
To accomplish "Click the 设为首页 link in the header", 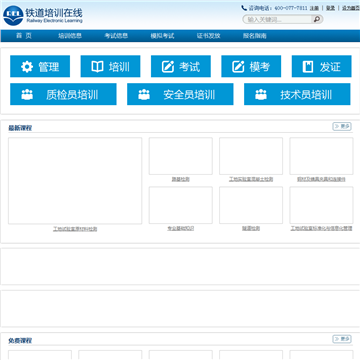I will point(351,8).
